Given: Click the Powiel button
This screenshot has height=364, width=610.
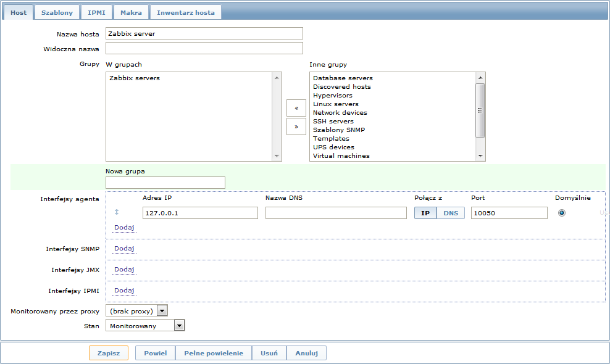Looking at the screenshot, I should [x=155, y=353].
